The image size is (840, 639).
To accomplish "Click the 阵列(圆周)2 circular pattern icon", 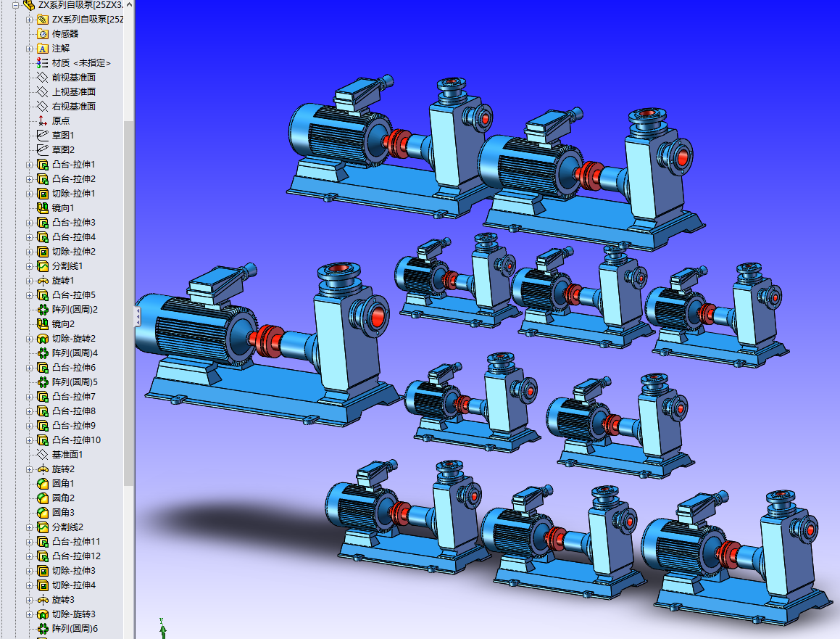I will pyautogui.click(x=43, y=309).
